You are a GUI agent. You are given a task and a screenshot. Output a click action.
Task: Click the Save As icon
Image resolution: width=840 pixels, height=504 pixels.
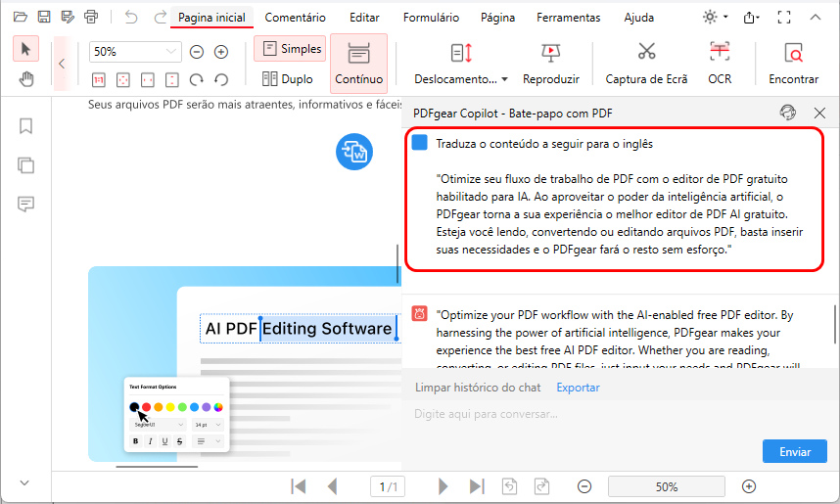point(68,18)
